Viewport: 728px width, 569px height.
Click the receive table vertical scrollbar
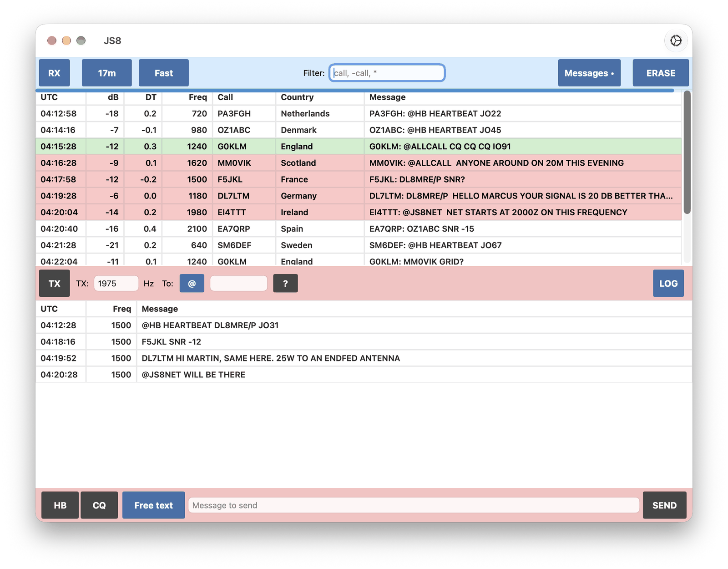(687, 152)
